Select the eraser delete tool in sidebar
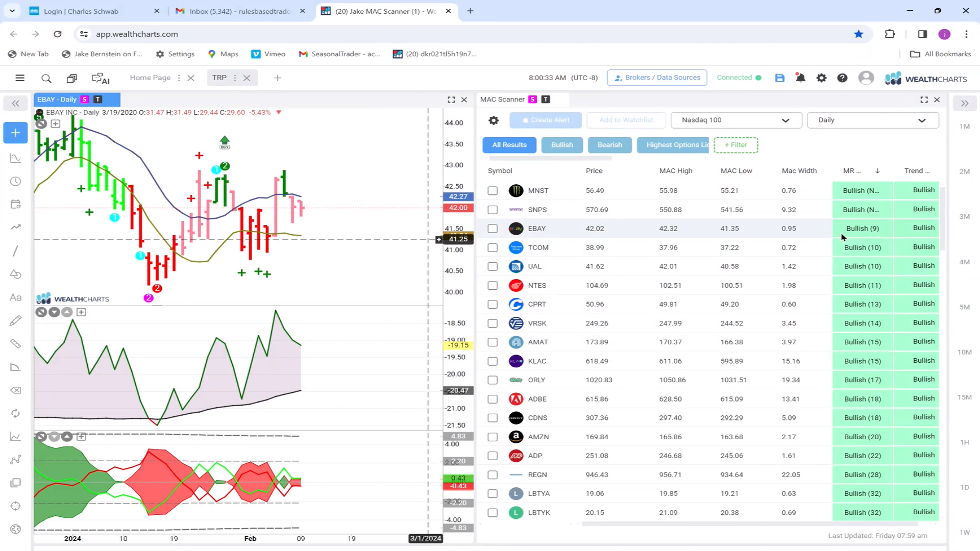This screenshot has width=980, height=551. (x=15, y=390)
